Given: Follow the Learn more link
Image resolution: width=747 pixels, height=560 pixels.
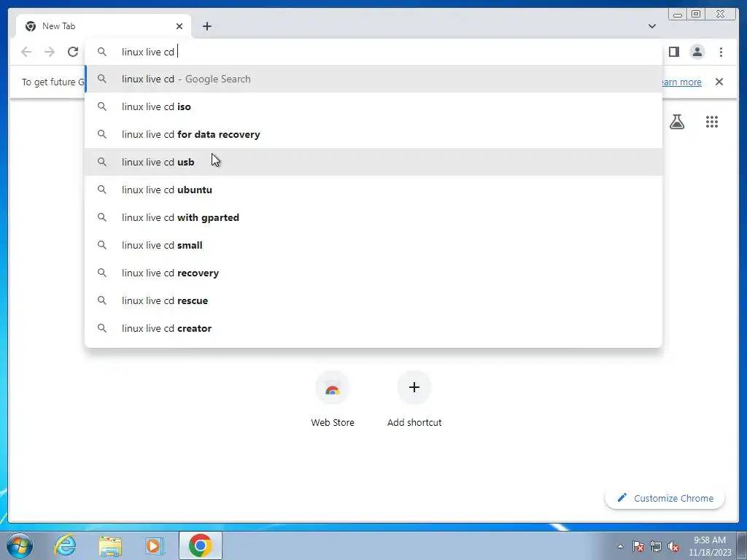Looking at the screenshot, I should click(x=681, y=82).
